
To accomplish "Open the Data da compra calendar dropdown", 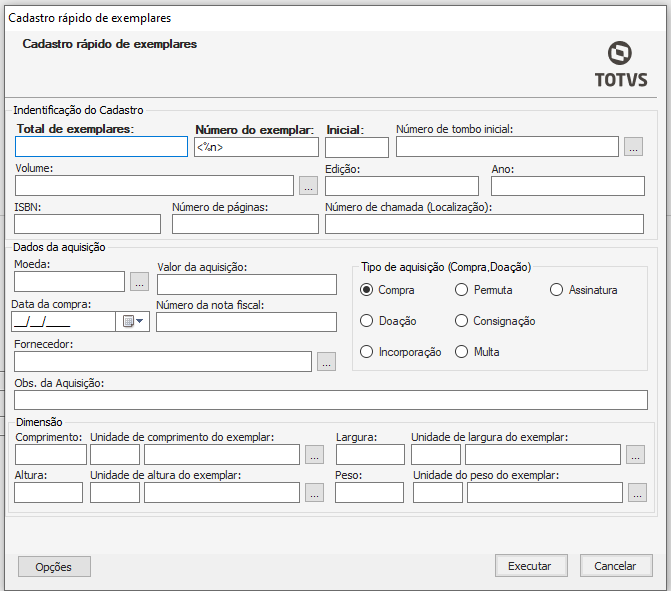I will coord(133,321).
